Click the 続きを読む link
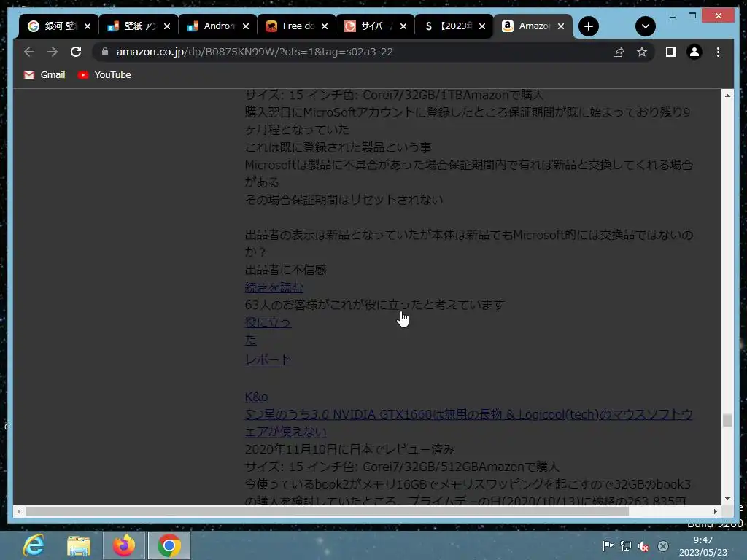Viewport: 747px width, 560px height. point(274,287)
